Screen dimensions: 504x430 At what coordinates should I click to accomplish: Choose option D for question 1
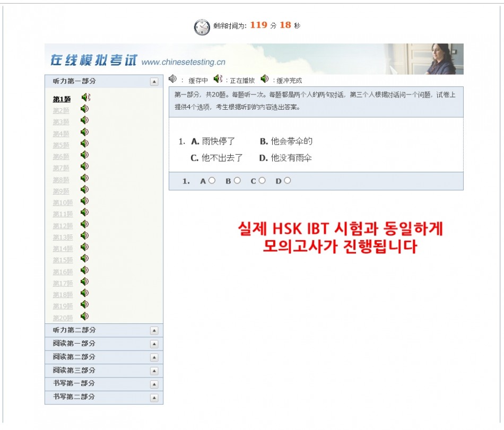tap(287, 180)
